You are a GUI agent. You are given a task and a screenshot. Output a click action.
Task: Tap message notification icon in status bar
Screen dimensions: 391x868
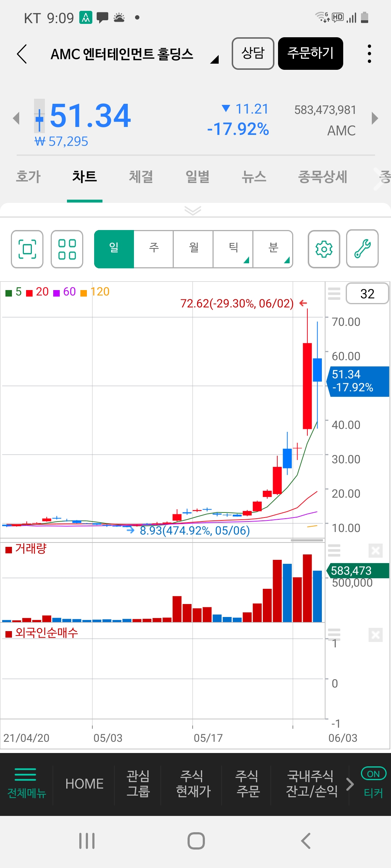coord(102,17)
